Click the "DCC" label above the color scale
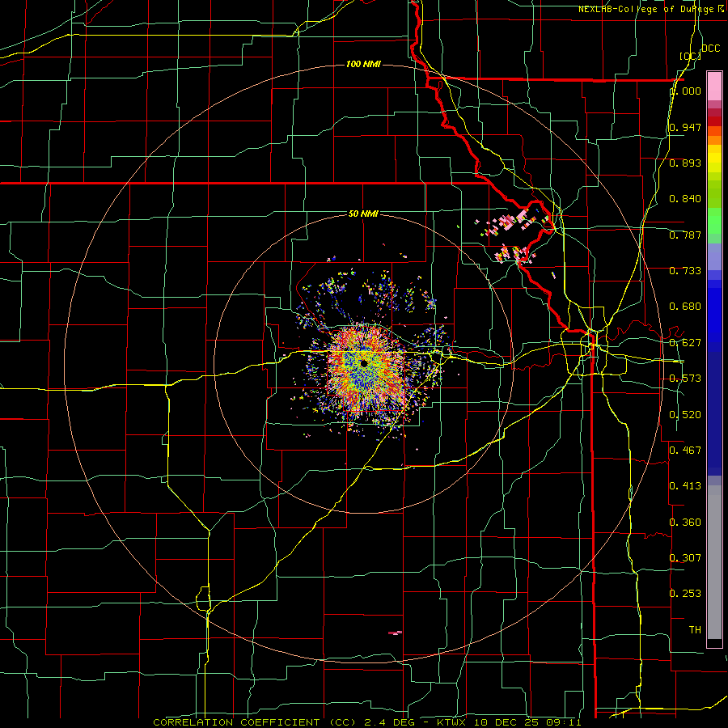Image resolution: width=728 pixels, height=728 pixels. point(711,49)
